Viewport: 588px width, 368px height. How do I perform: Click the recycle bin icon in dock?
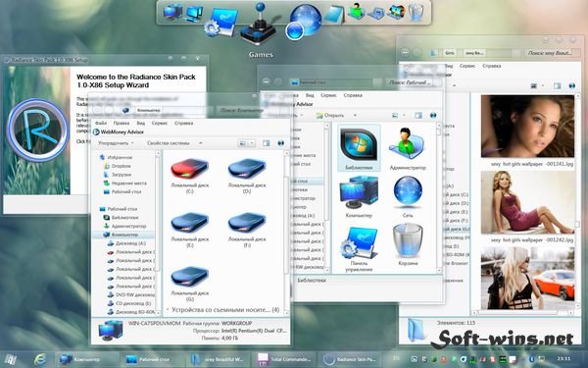[x=416, y=13]
